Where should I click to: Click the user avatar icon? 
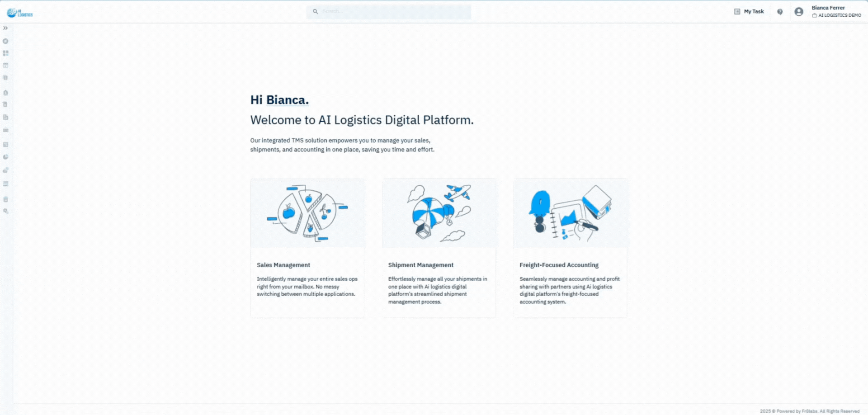799,12
